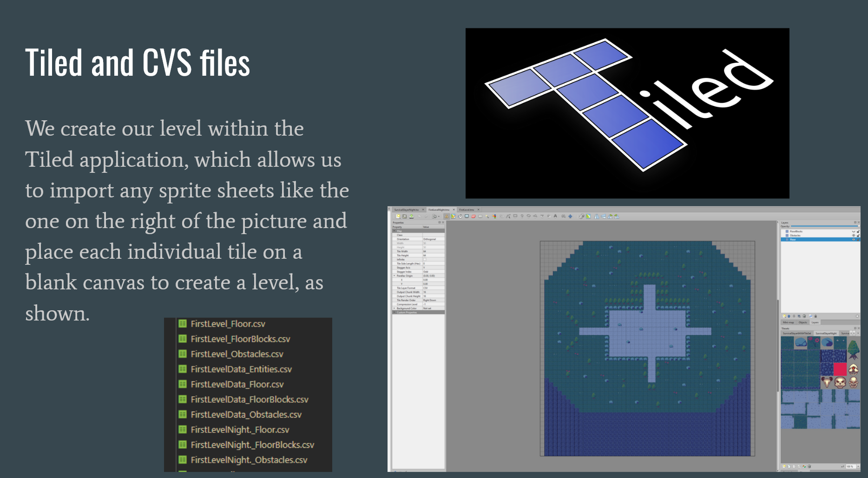Screen dimensions: 868x478
Task: Select the Floor layer row
Action: click(x=821, y=240)
